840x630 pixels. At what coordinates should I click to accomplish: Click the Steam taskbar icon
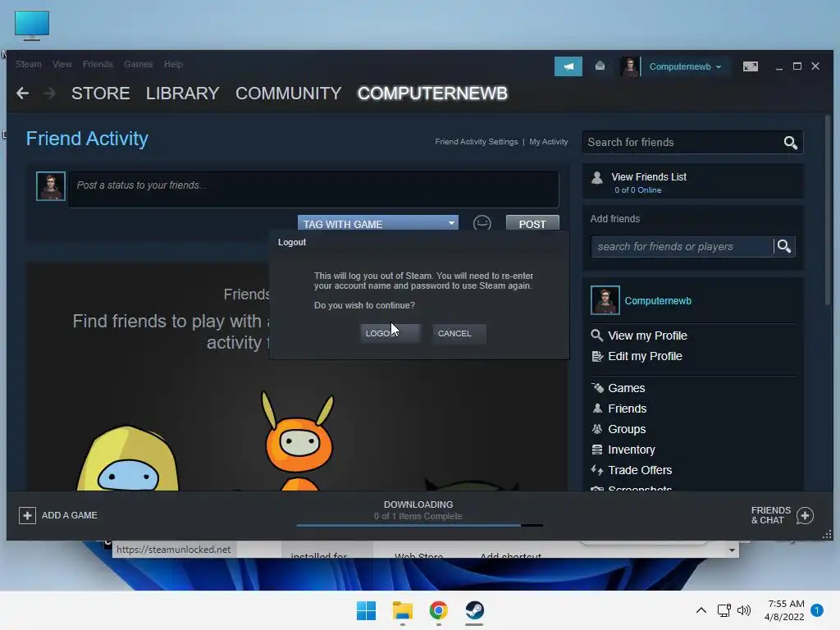pos(475,610)
